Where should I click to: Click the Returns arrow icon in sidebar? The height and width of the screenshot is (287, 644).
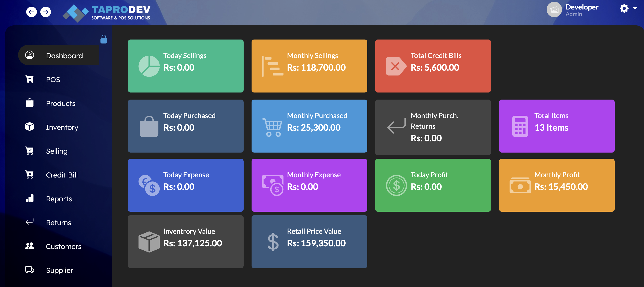tap(30, 222)
